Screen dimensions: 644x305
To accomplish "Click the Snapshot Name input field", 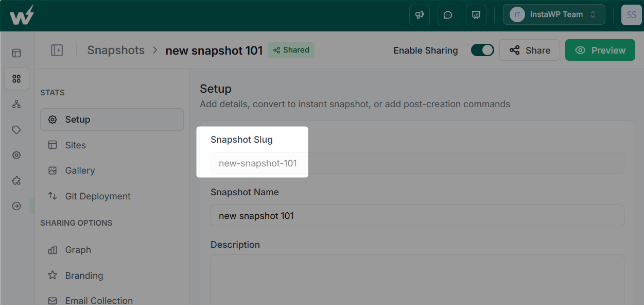I will coord(417,216).
